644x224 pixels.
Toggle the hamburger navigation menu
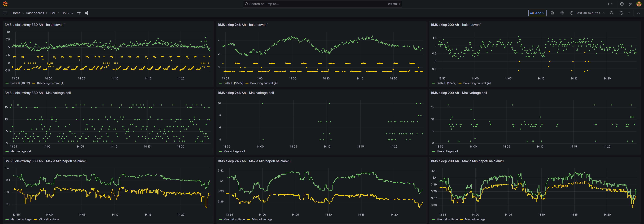tap(5, 13)
